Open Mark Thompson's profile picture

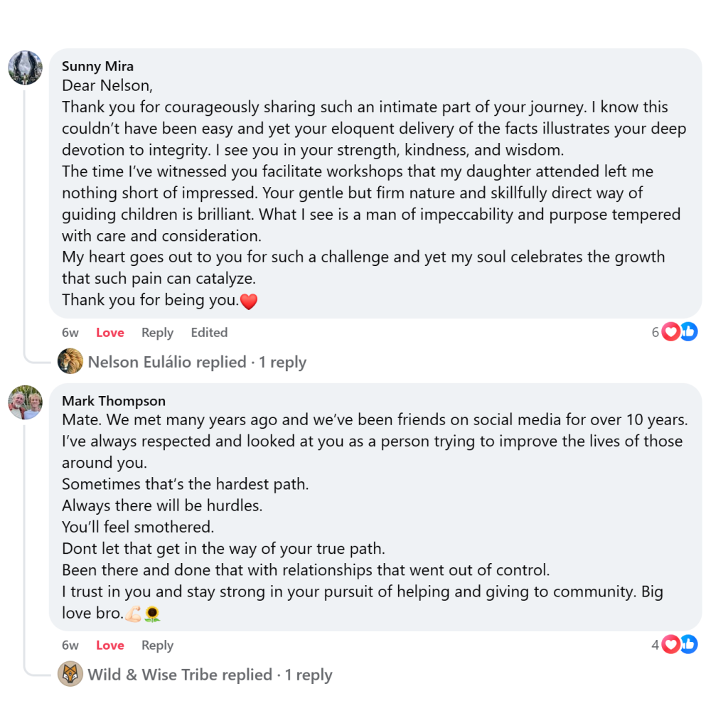pyautogui.click(x=25, y=404)
